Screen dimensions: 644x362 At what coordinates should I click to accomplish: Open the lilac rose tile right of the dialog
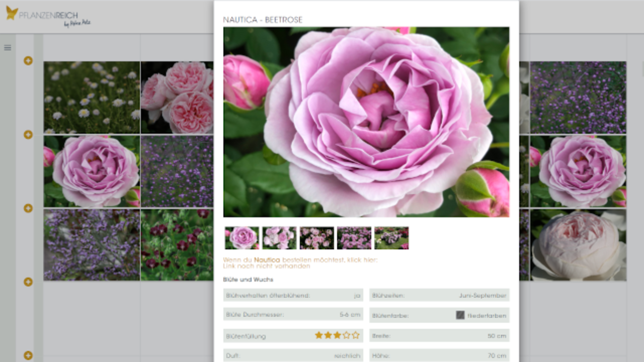[578, 171]
